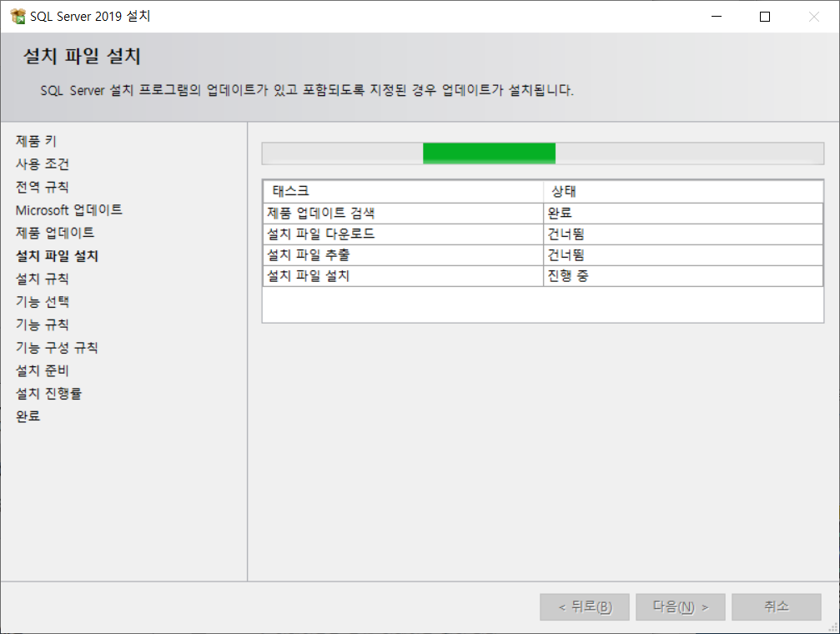Select the 설치 진행률 step in sidebar
Image resolution: width=840 pixels, height=634 pixels.
[48, 394]
